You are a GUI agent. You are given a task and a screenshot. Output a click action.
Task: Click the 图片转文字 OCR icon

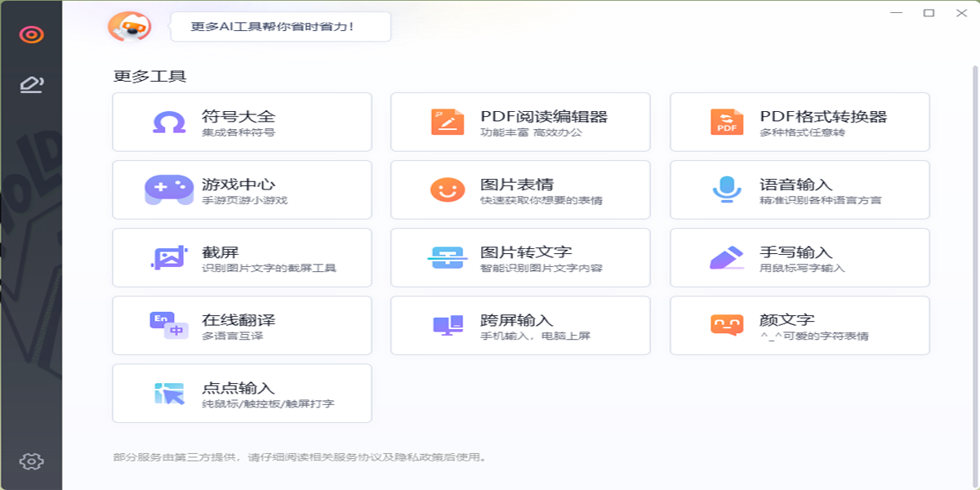pos(447,256)
